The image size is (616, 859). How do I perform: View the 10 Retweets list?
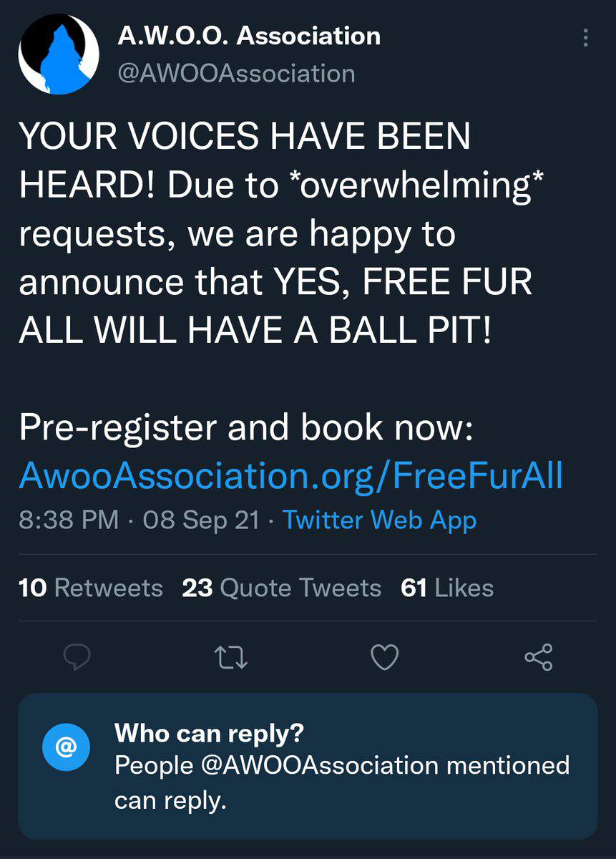[x=91, y=588]
